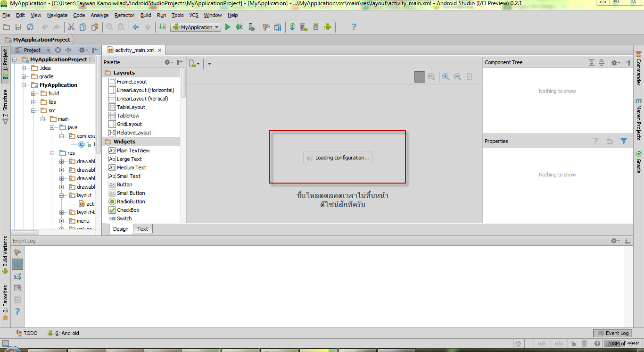This screenshot has width=644, height=352.
Task: Click the Collapse All icon in Project panel
Action: click(x=68, y=50)
